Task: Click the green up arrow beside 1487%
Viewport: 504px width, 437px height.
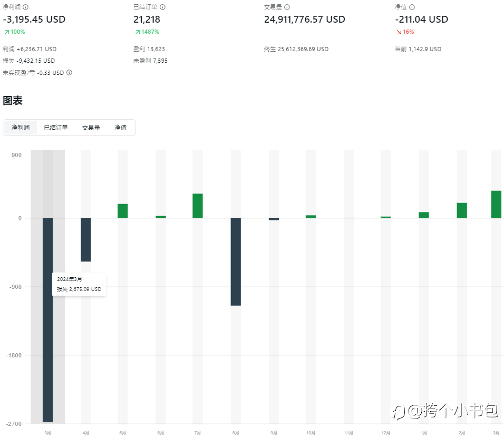Action: click(137, 32)
